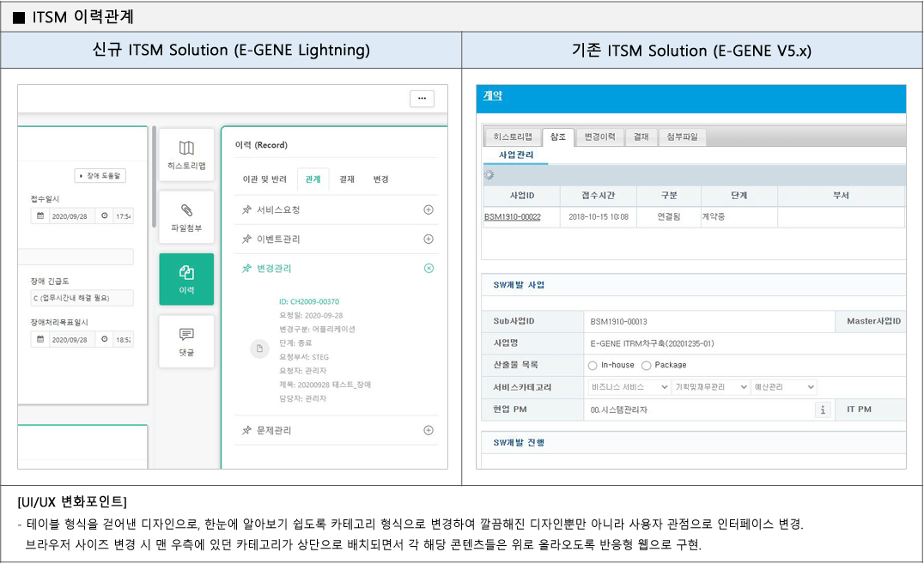The height and width of the screenshot is (564, 924).
Task: Select the Package radio button
Action: pos(647,365)
